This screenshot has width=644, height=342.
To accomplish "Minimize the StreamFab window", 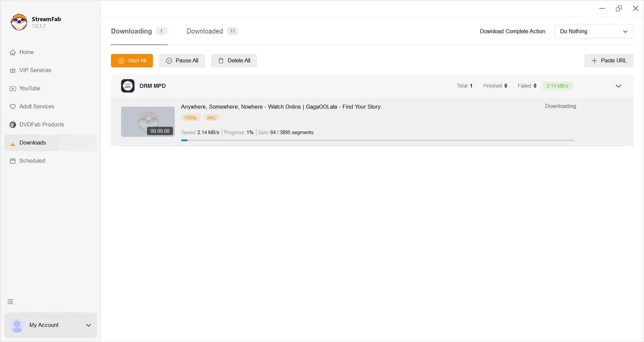I will pos(602,8).
